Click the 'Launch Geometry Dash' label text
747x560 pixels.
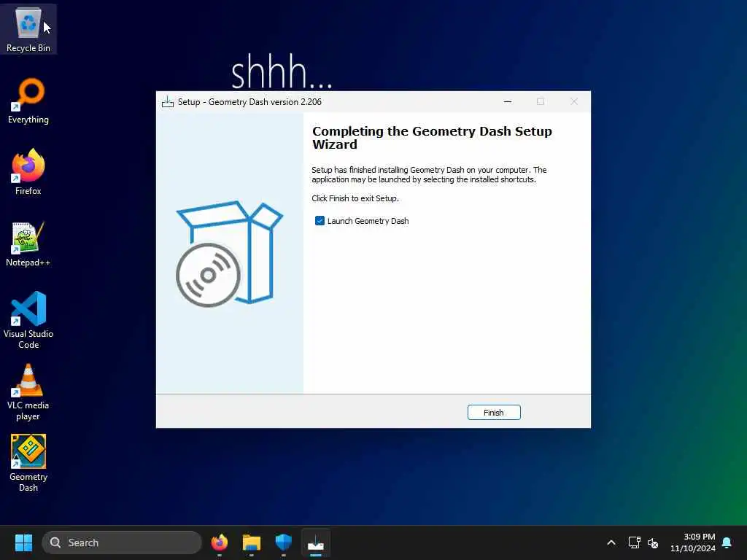point(368,221)
